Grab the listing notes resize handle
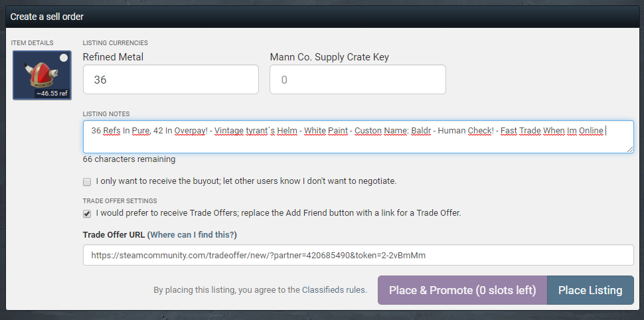This screenshot has height=320, width=644. click(630, 149)
